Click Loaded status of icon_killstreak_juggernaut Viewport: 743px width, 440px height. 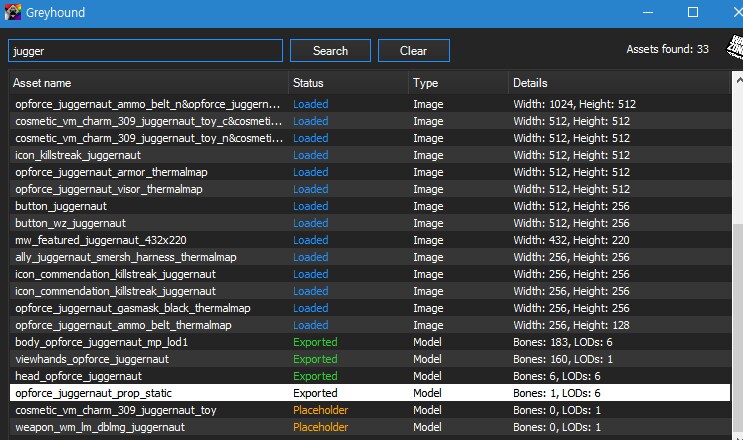(310, 155)
